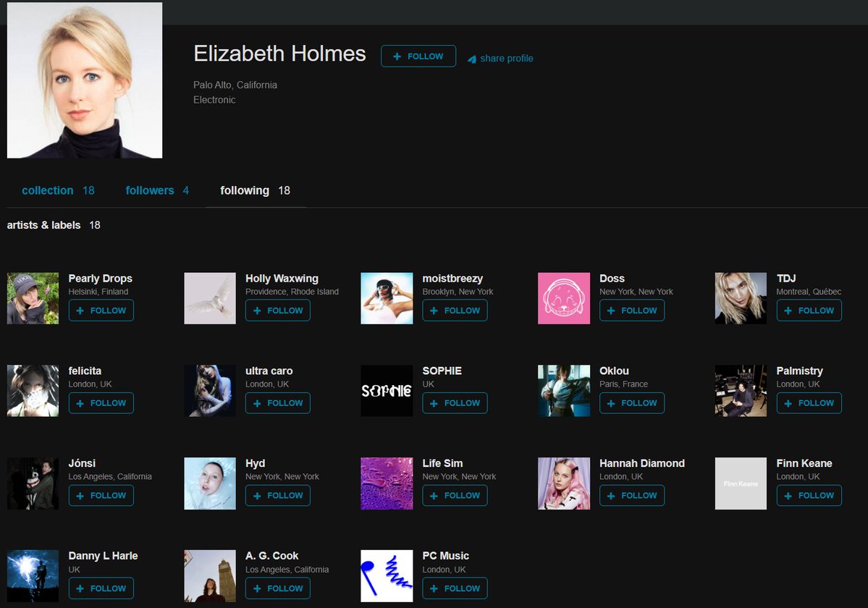The width and height of the screenshot is (868, 608).
Task: Open the followers tab
Action: pyautogui.click(x=157, y=190)
